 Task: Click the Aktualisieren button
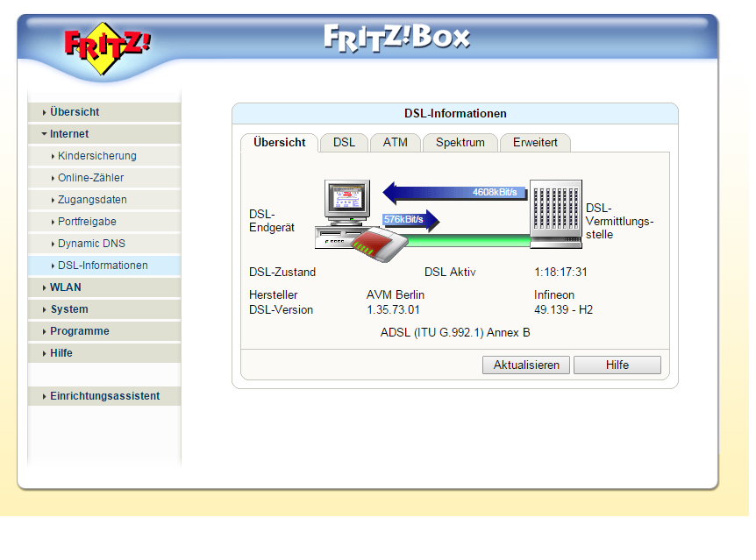tap(526, 365)
